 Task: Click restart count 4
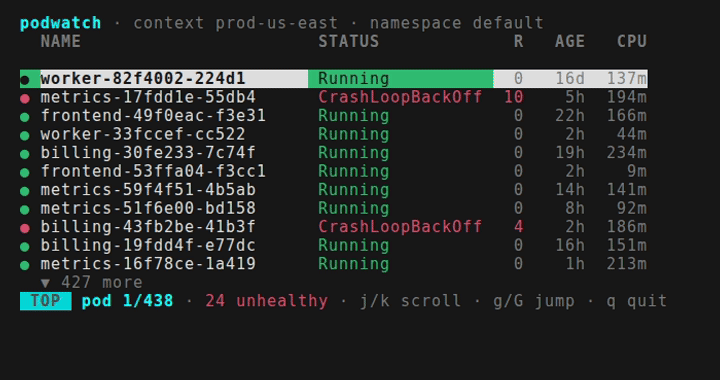(x=518, y=227)
